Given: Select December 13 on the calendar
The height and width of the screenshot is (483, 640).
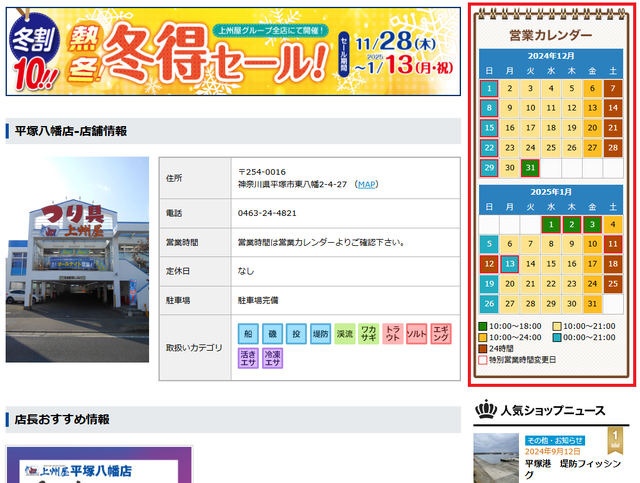Looking at the screenshot, I should pyautogui.click(x=592, y=108).
